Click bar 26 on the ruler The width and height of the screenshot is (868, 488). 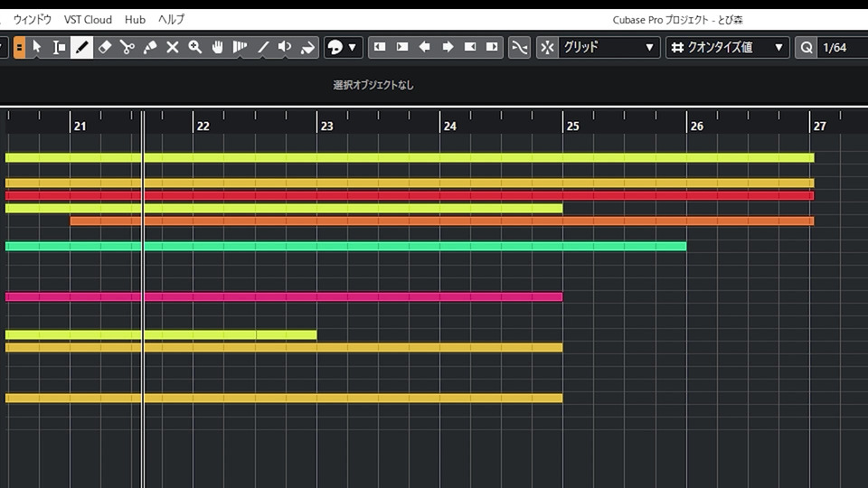tap(697, 127)
